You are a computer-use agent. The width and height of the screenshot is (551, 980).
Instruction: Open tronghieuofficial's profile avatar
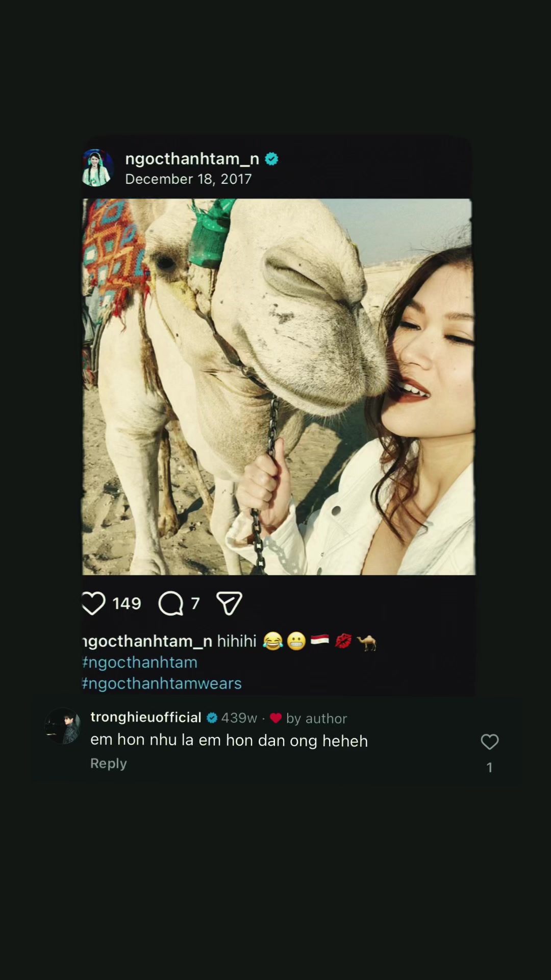[63, 726]
